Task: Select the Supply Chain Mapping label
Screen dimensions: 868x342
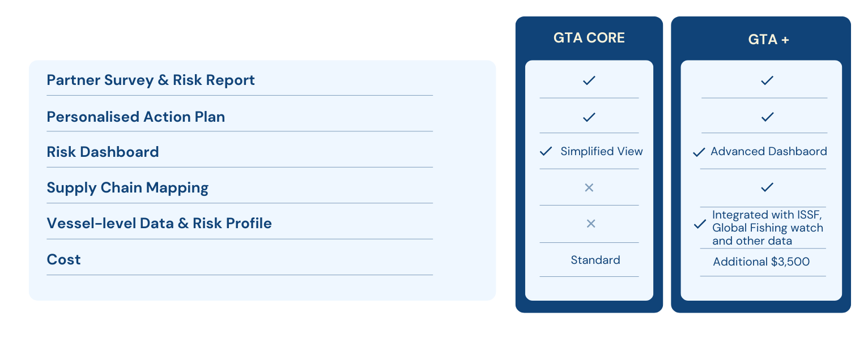Action: (127, 187)
